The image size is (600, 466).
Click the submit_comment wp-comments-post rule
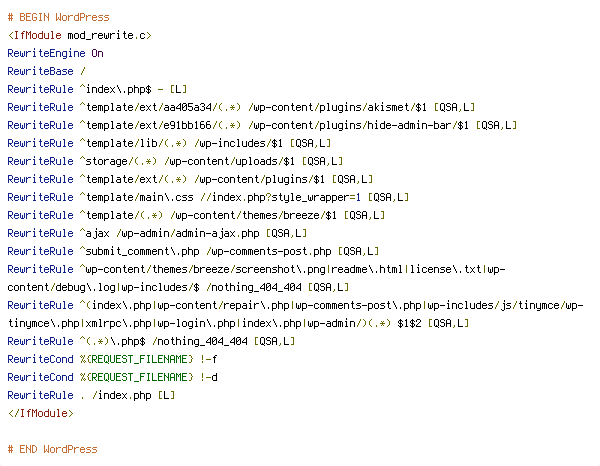point(193,251)
